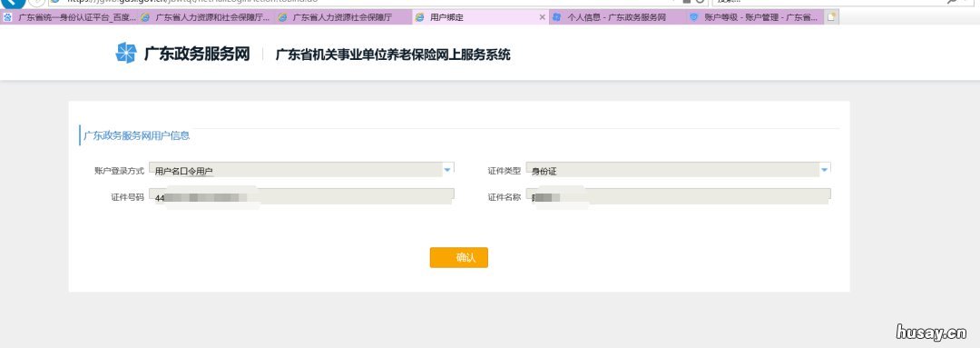Viewport: 980px width, 348px height.
Task: Click the 证件号码 input field
Action: point(301,196)
